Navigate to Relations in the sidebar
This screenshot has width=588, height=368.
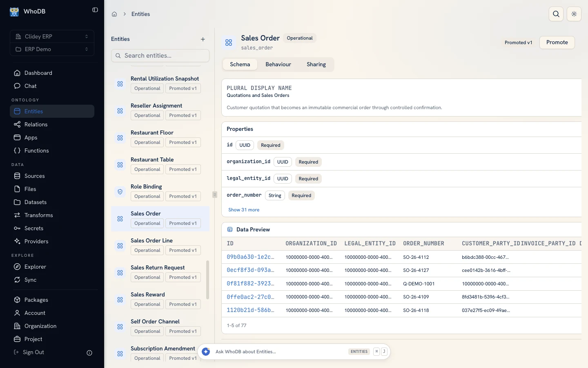[x=52, y=124]
